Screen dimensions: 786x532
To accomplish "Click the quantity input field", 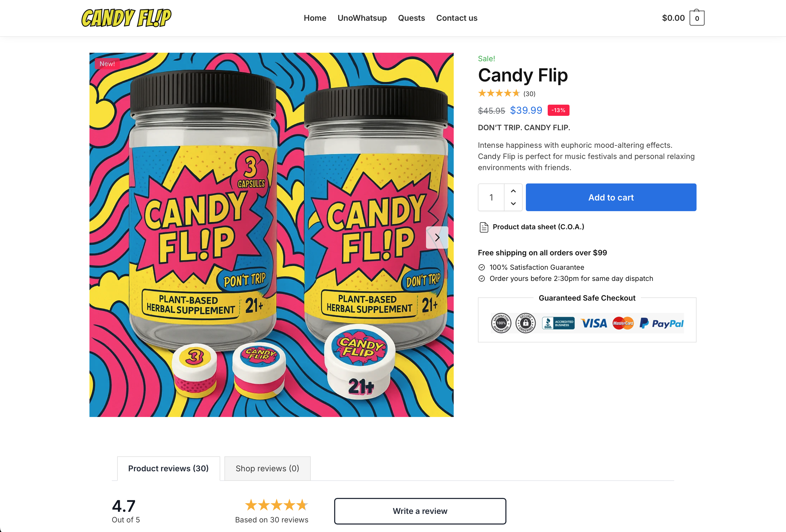I will pos(491,198).
